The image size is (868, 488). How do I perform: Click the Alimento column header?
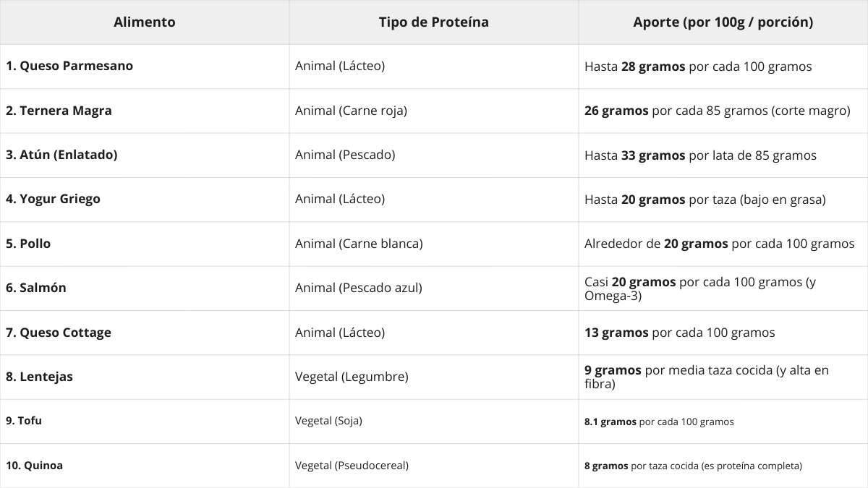(145, 22)
